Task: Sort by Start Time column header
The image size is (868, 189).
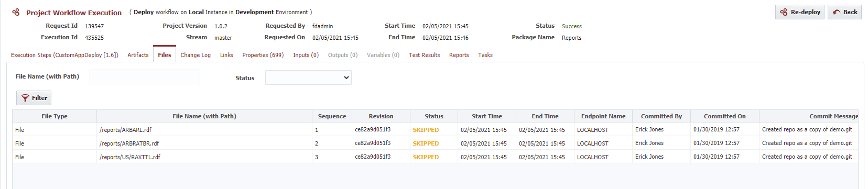Action: (487, 116)
